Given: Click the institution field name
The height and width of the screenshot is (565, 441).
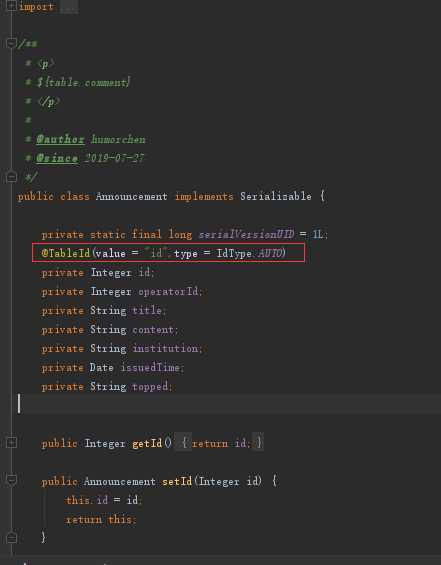Looking at the screenshot, I should [165, 348].
